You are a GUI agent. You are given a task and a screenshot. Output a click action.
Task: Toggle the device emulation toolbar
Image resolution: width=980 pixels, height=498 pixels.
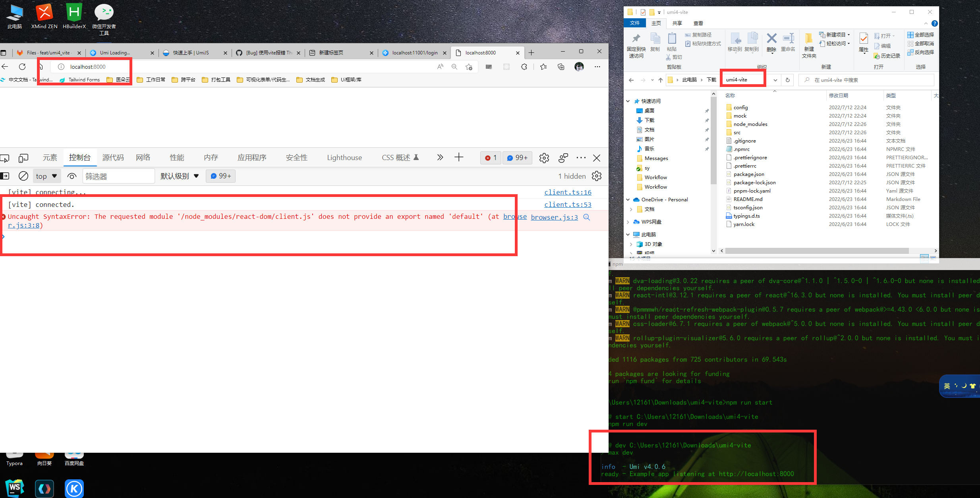pos(23,158)
